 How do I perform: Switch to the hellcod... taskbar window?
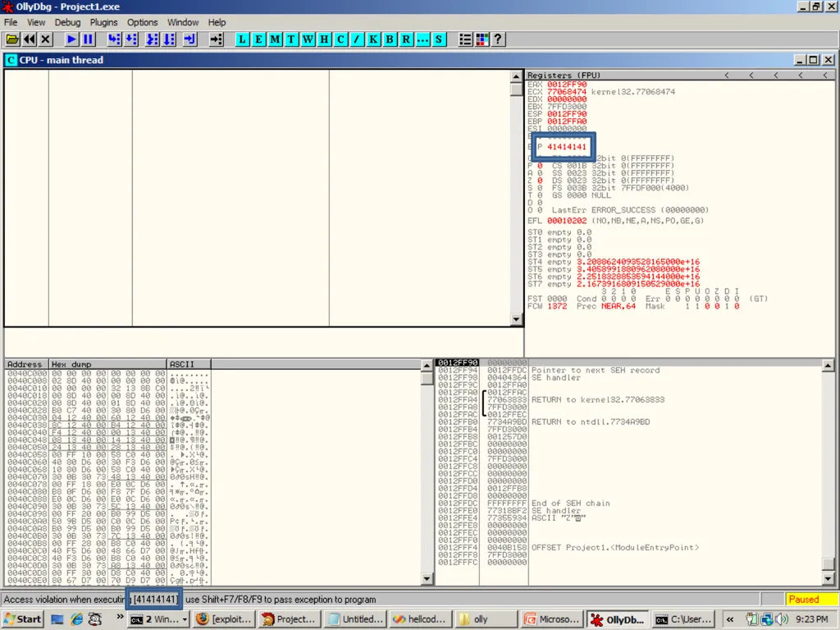[x=421, y=619]
